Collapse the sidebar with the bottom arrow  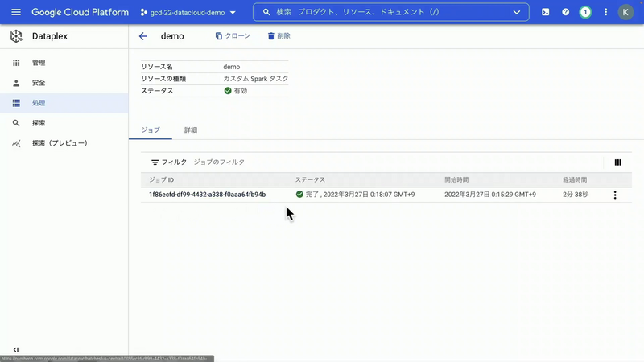tap(15, 350)
